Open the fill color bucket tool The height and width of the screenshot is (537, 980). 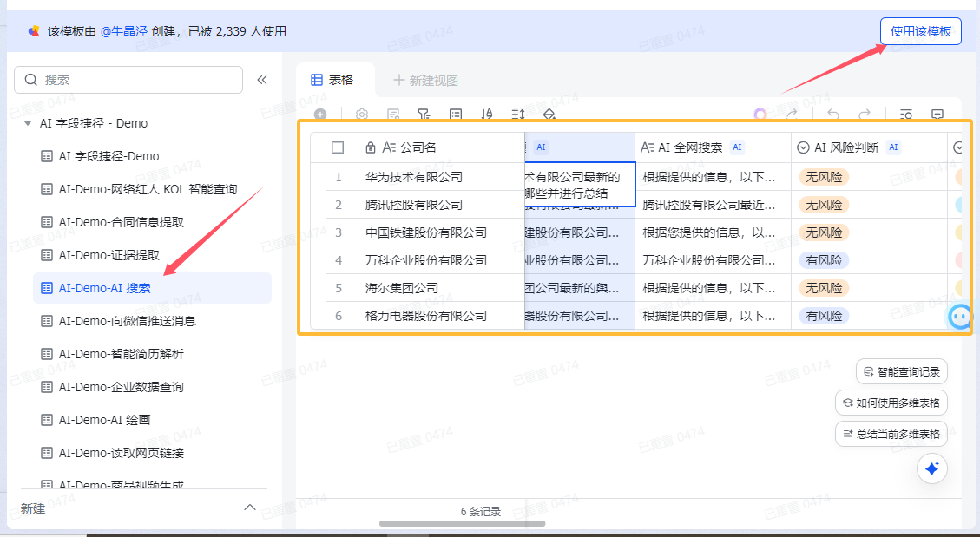(549, 115)
